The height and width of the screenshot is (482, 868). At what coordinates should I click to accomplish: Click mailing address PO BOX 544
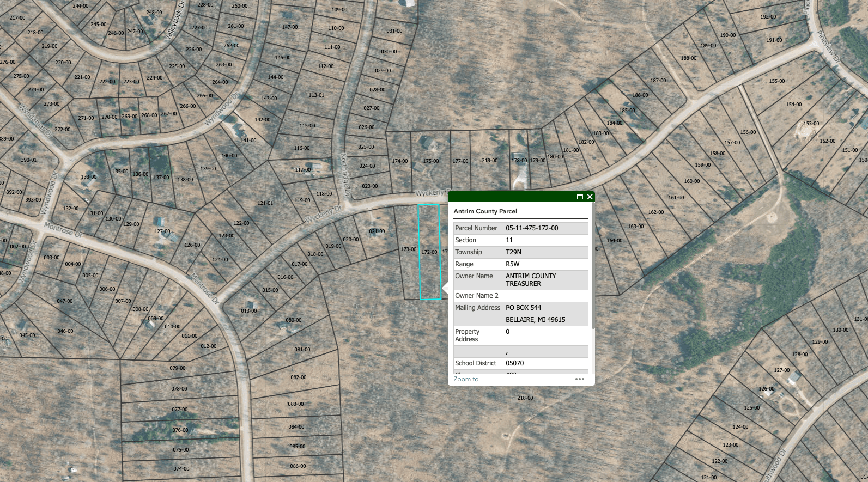[x=523, y=308]
